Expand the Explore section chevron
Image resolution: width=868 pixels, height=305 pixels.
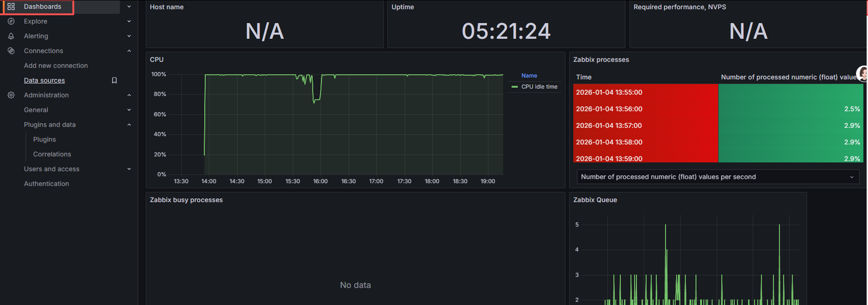pyautogui.click(x=129, y=21)
